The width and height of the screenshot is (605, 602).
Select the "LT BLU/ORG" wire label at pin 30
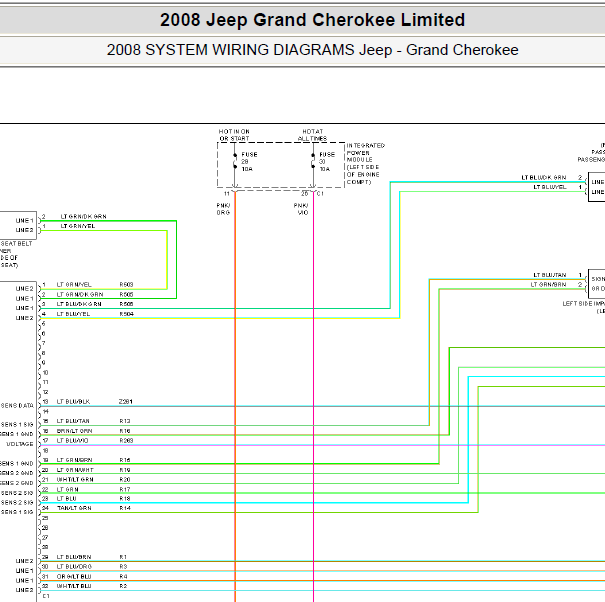point(74,566)
